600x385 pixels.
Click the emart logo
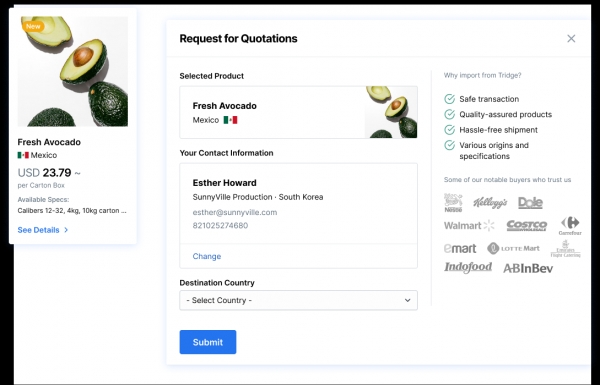coord(460,248)
